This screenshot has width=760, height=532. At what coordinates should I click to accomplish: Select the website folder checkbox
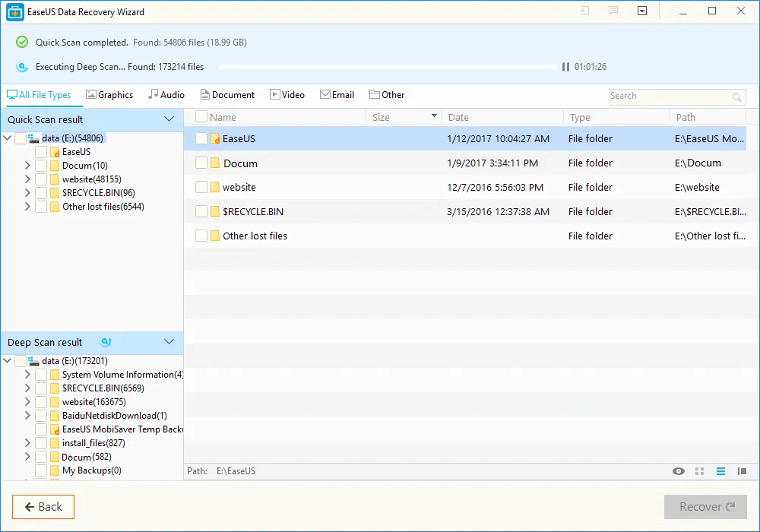click(201, 187)
